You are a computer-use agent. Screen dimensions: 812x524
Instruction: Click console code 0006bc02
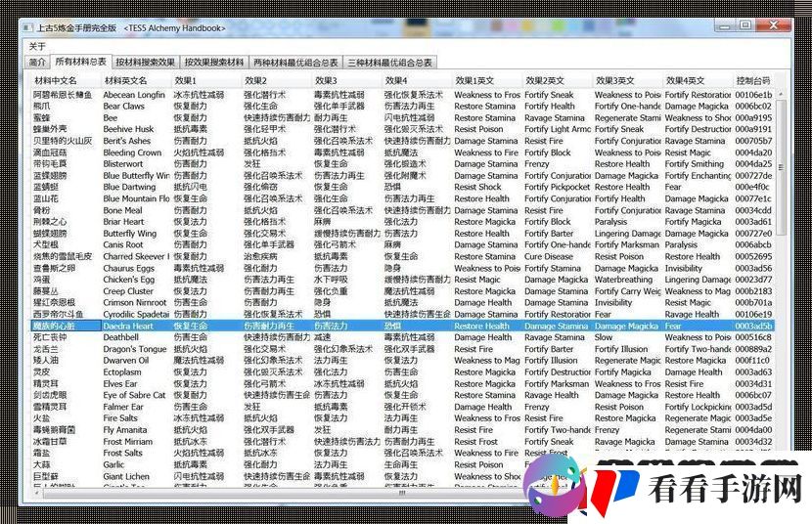(753, 106)
